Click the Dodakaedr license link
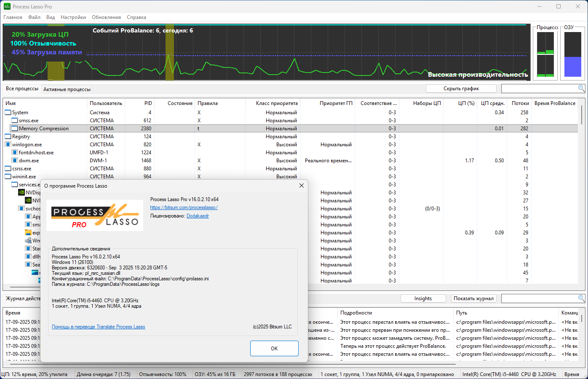 (198, 216)
